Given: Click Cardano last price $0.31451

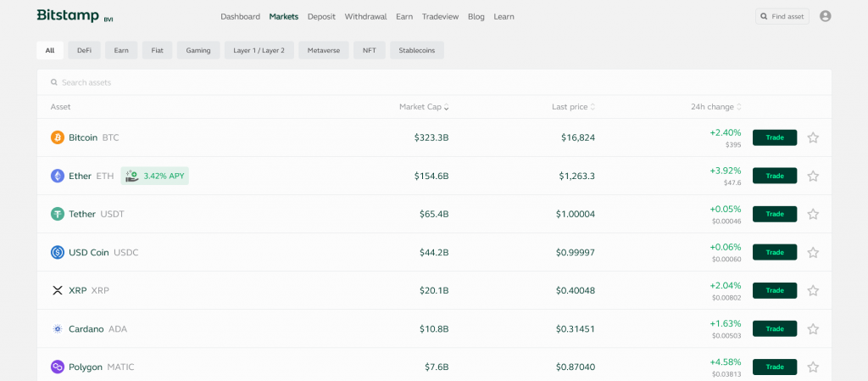Looking at the screenshot, I should click(576, 329).
